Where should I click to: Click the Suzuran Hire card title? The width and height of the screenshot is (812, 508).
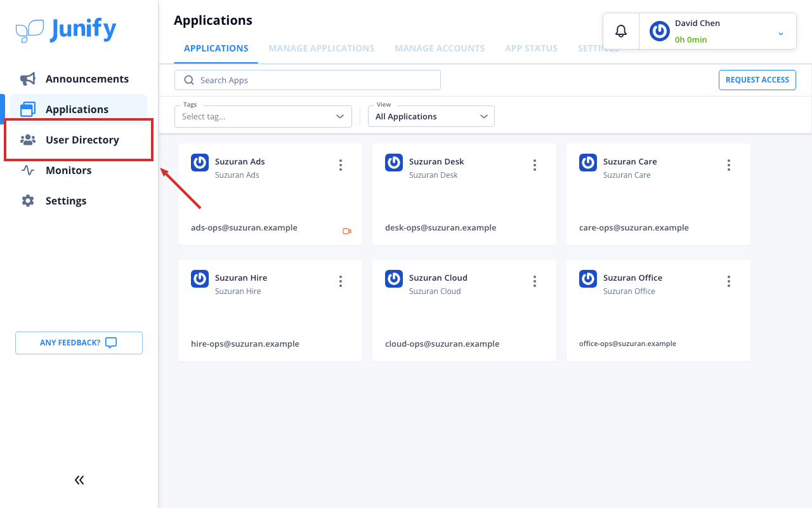tap(241, 277)
